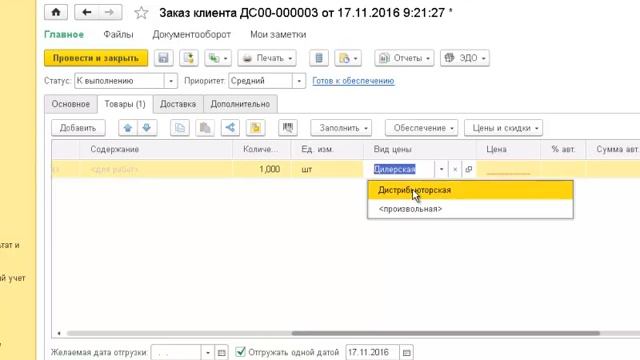Open the Файлы section
640x360 pixels.
[x=118, y=35]
